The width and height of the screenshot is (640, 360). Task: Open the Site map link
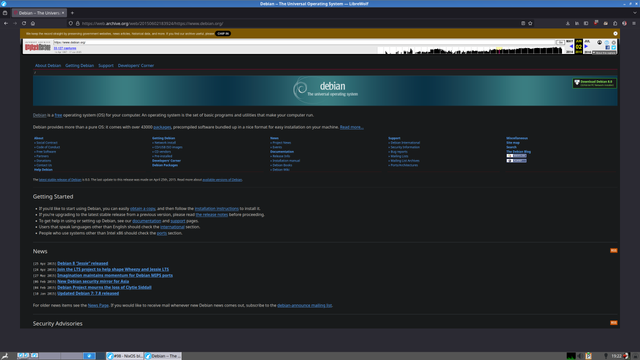click(x=513, y=143)
